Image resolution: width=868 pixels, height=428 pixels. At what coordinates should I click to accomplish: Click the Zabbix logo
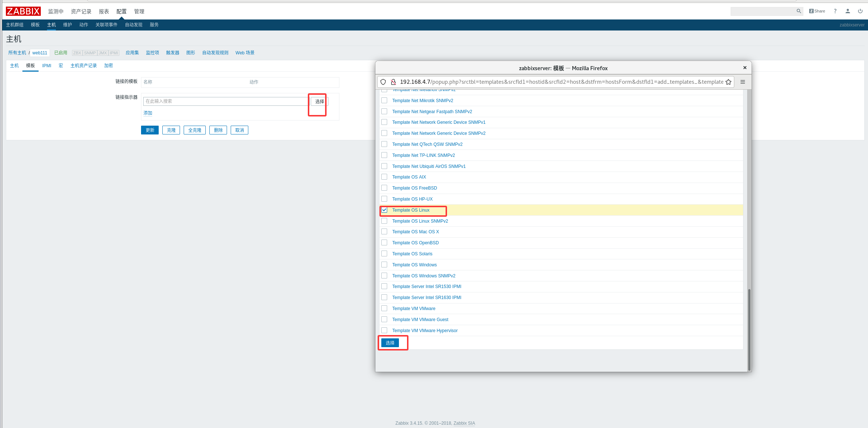pyautogui.click(x=23, y=11)
